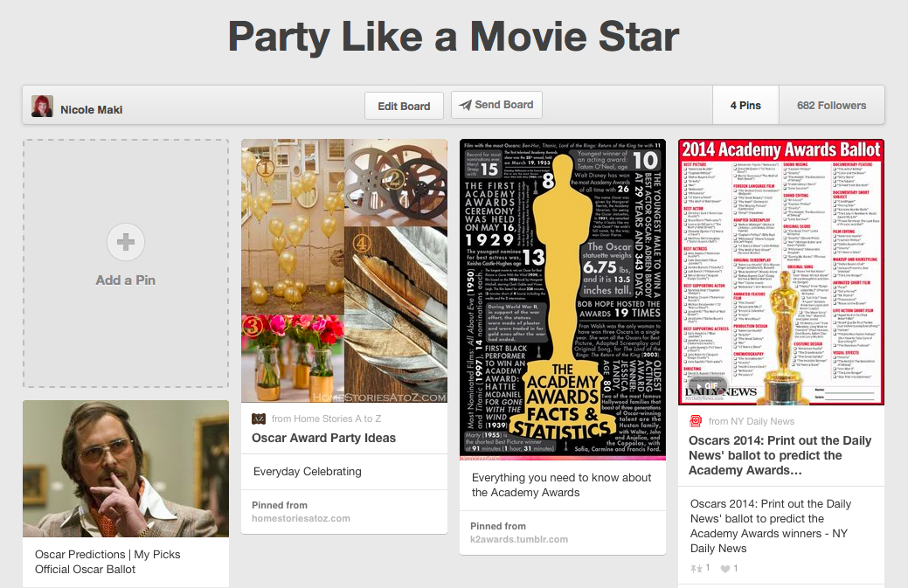
Task: Open the Oscar Predictions man-in-glasses photo
Action: click(126, 469)
